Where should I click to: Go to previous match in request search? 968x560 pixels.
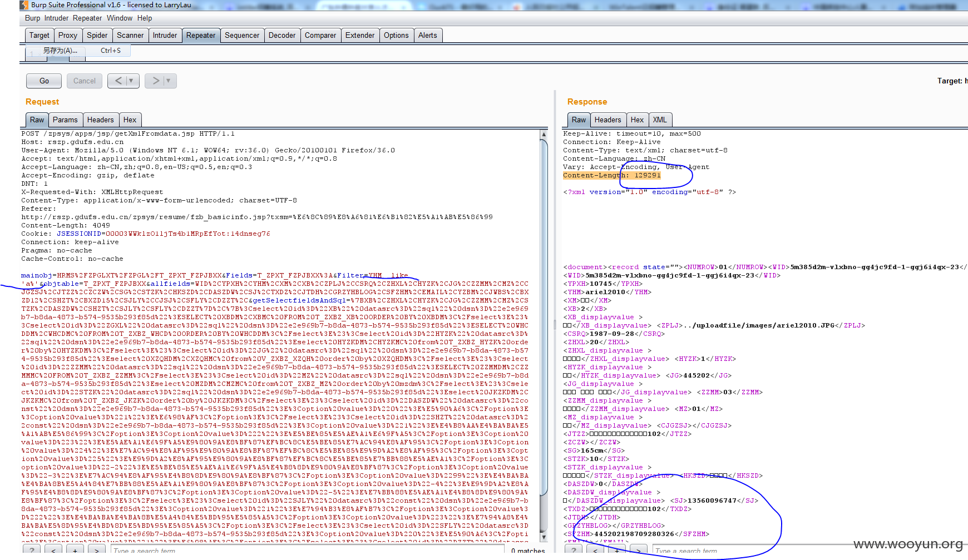[x=53, y=551]
